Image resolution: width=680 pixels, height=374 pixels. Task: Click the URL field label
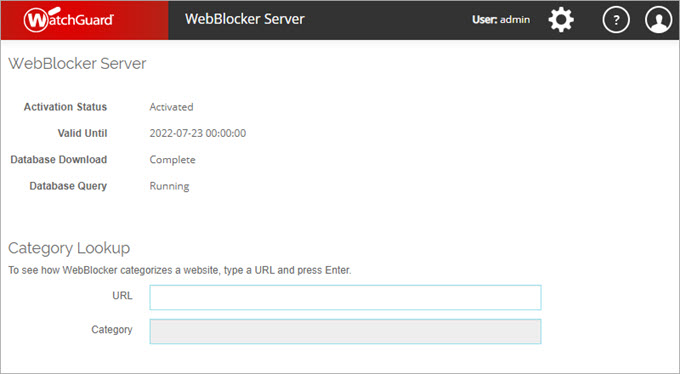pos(122,296)
